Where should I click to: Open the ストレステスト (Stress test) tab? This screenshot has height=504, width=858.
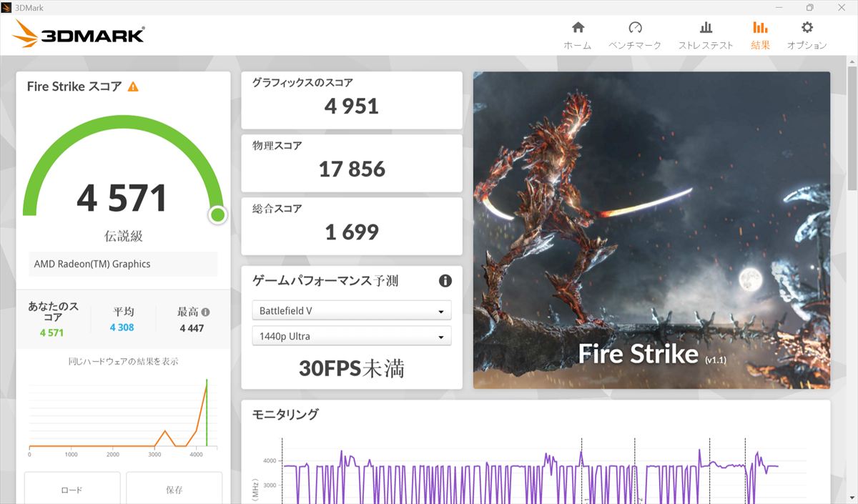(x=706, y=35)
